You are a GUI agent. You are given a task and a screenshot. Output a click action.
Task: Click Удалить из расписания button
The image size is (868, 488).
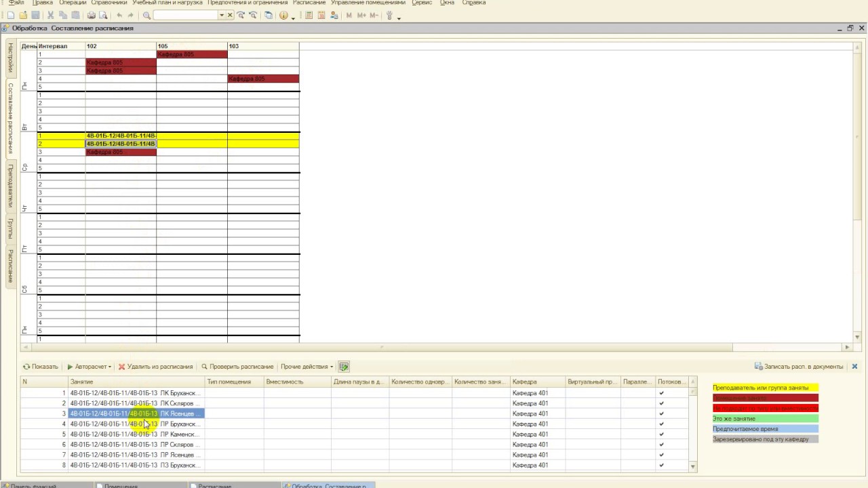click(x=156, y=367)
